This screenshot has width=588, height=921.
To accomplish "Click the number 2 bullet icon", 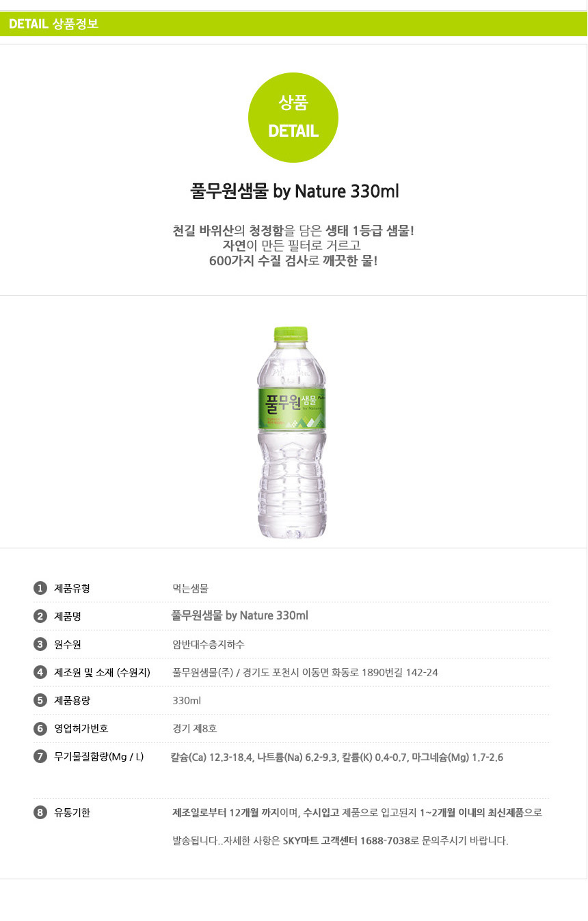I will 40,616.
